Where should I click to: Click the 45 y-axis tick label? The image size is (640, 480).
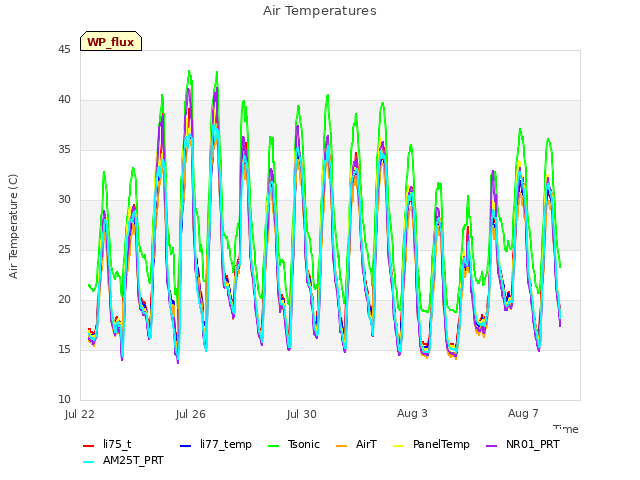(64, 49)
